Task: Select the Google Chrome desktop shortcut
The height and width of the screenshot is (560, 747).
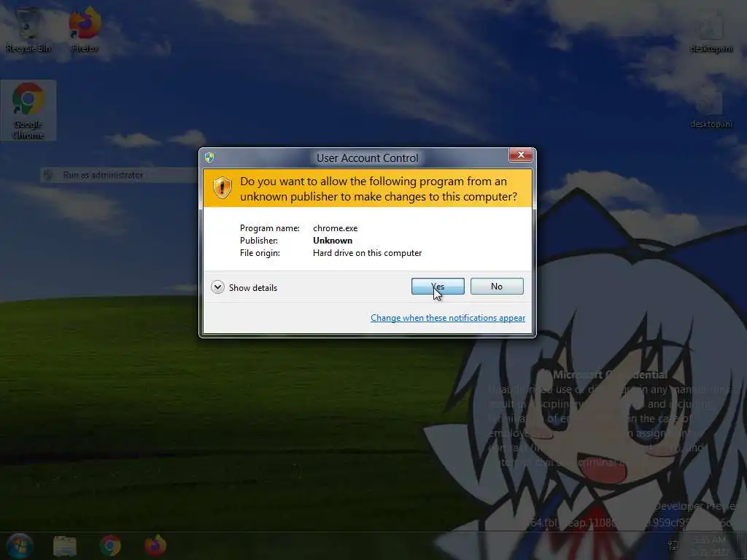Action: [x=28, y=111]
